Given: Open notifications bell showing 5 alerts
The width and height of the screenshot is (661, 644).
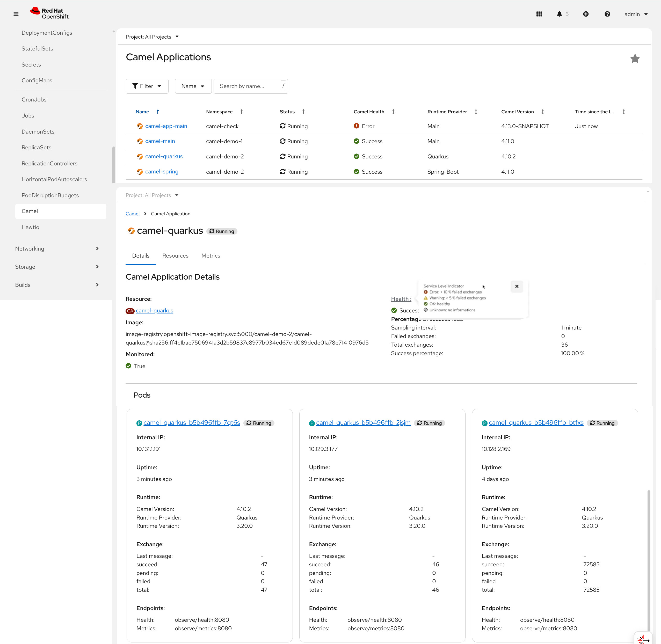Looking at the screenshot, I should coord(562,14).
